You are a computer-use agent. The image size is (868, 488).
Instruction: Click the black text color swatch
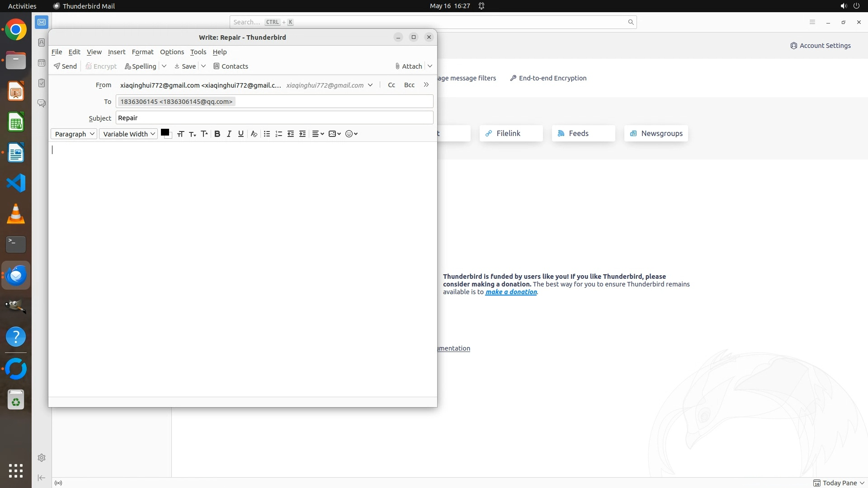coord(165,132)
